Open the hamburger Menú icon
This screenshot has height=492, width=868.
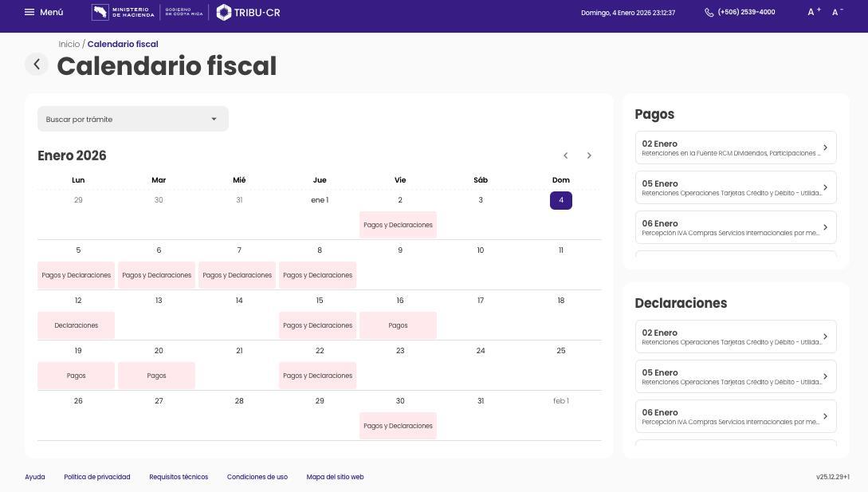tap(29, 12)
